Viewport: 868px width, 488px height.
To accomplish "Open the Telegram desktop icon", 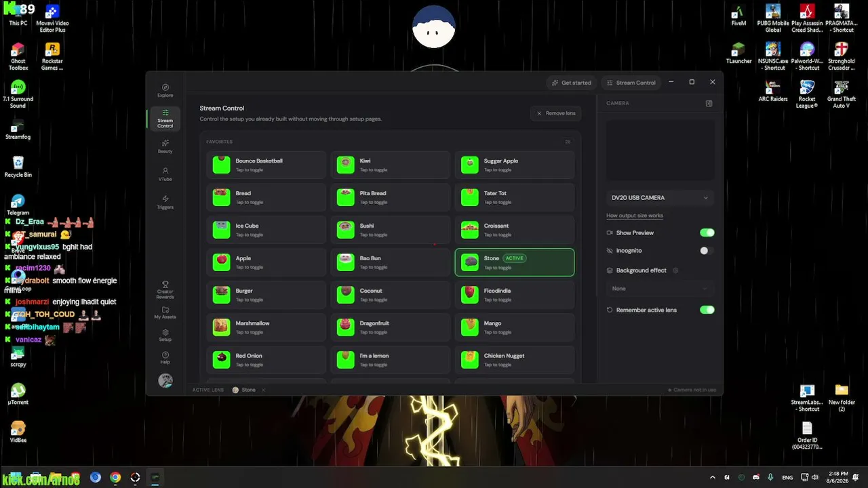I will 18,205.
